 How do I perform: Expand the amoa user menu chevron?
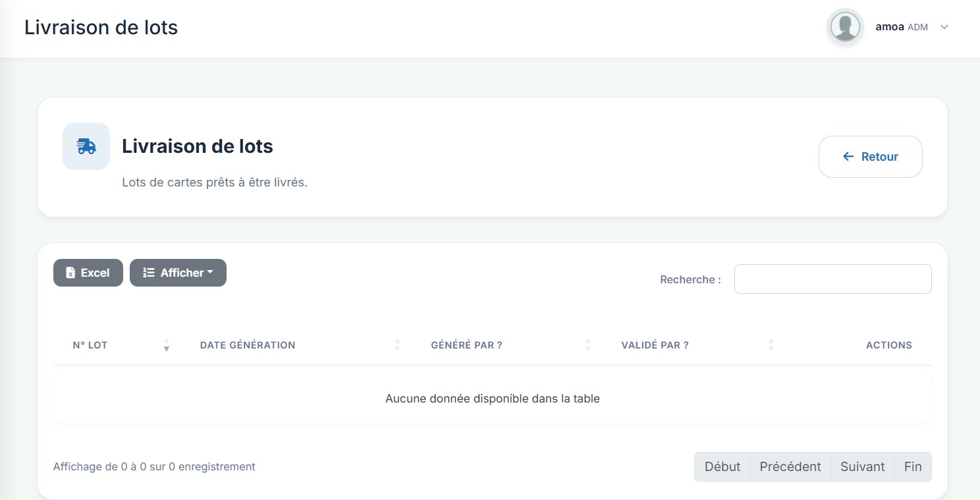944,27
